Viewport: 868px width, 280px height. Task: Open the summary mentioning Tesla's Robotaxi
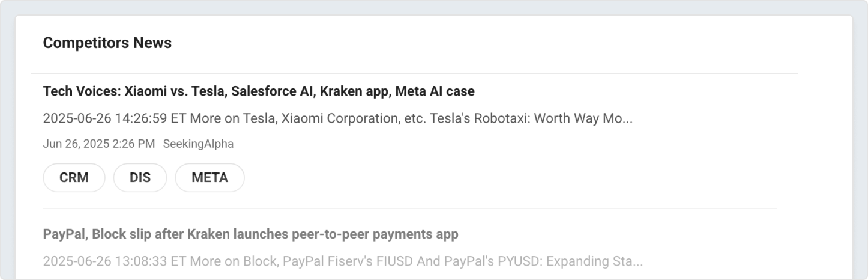point(337,118)
